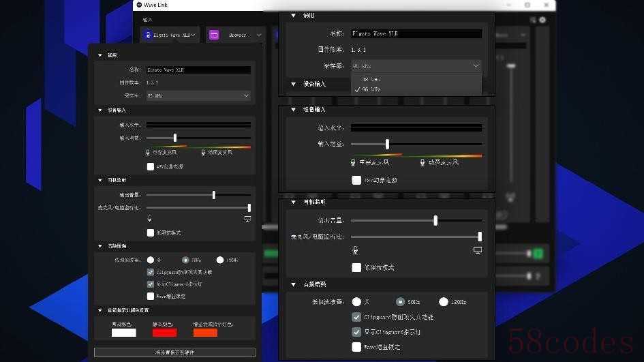
Task: Check Wave gain lock checkbox in enlarged panel
Action: [356, 347]
